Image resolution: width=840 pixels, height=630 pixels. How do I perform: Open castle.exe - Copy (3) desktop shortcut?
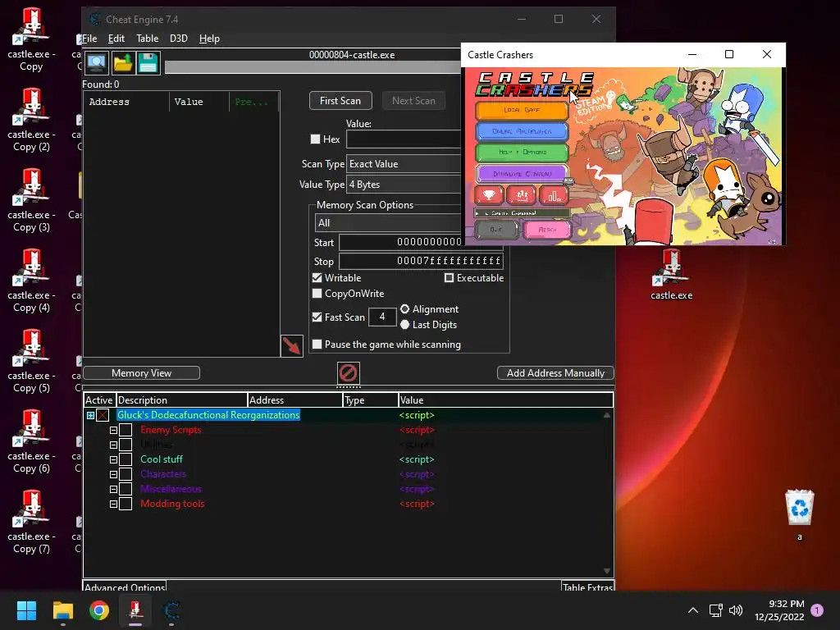click(x=31, y=201)
